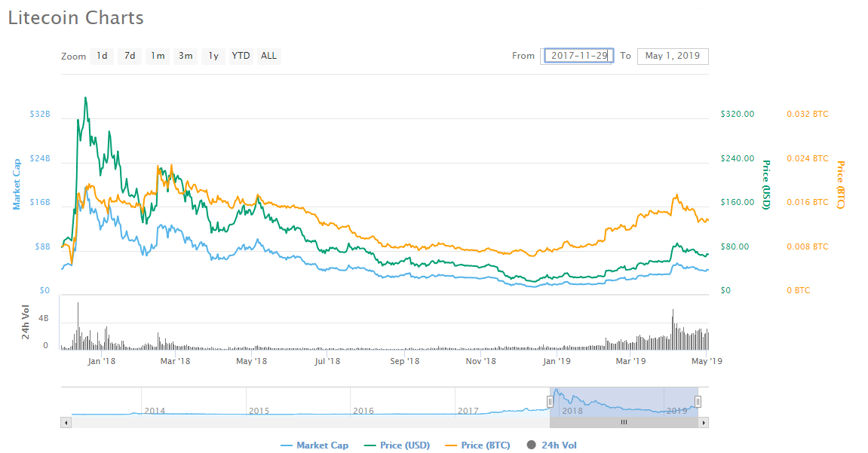Grab the right navigator range handle
The image size is (868, 453).
[x=698, y=402]
